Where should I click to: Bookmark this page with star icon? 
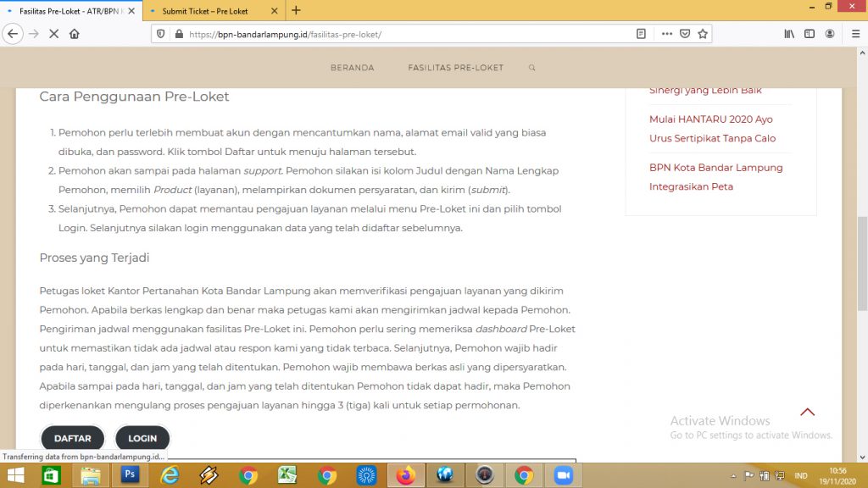coord(703,34)
